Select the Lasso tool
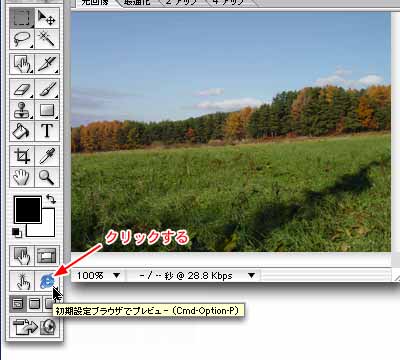 (x=22, y=39)
